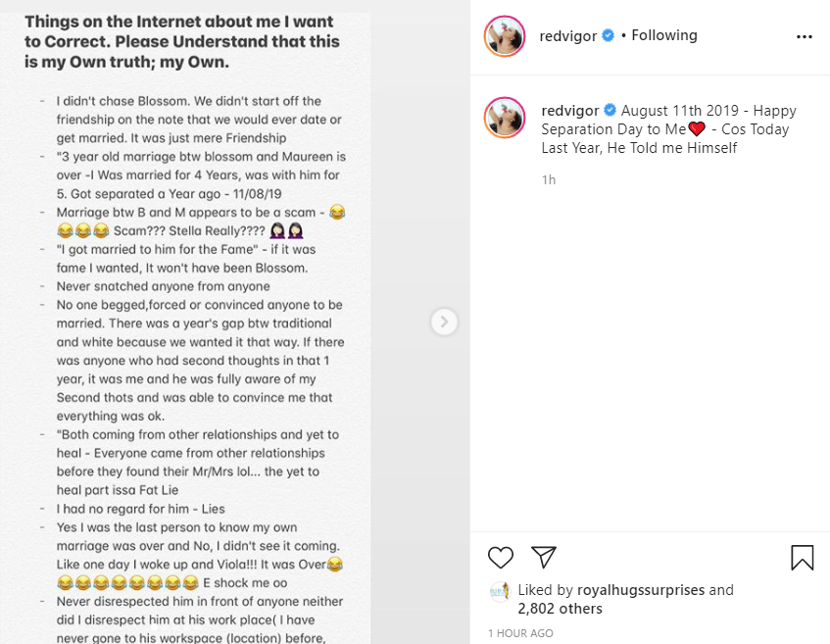
Task: Like the post with the heart icon
Action: tap(501, 558)
